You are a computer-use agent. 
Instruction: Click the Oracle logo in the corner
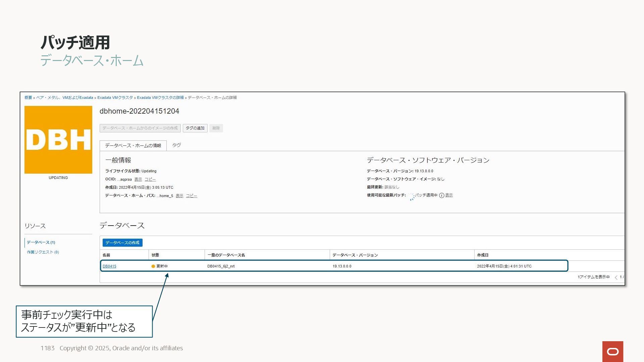pyautogui.click(x=612, y=351)
